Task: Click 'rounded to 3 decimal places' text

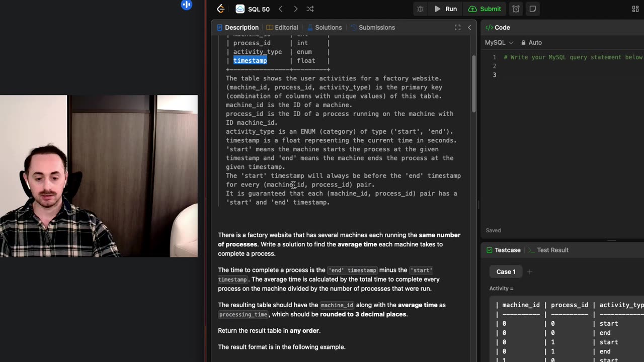Action: (x=363, y=314)
